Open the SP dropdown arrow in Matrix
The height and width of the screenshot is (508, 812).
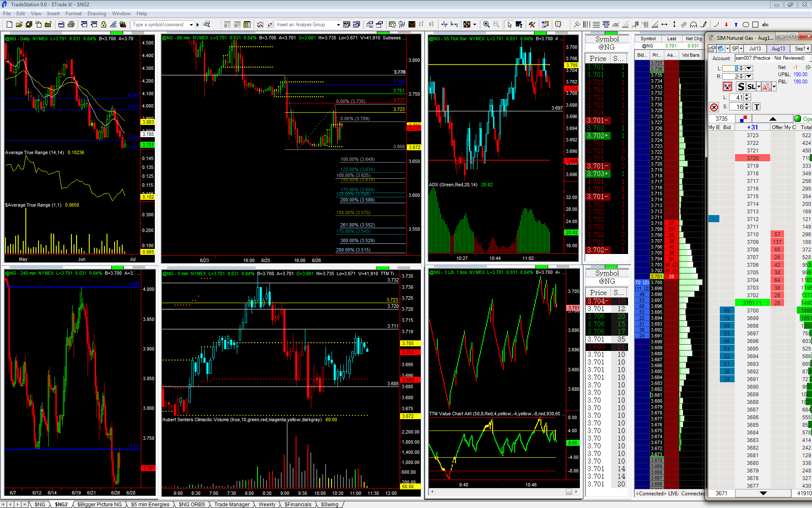(x=741, y=49)
